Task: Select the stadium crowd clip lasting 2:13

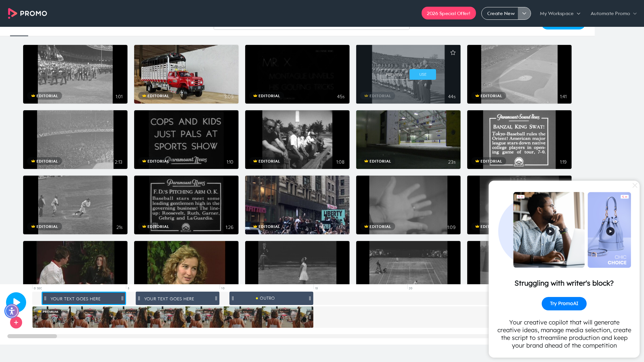Action: click(x=75, y=139)
